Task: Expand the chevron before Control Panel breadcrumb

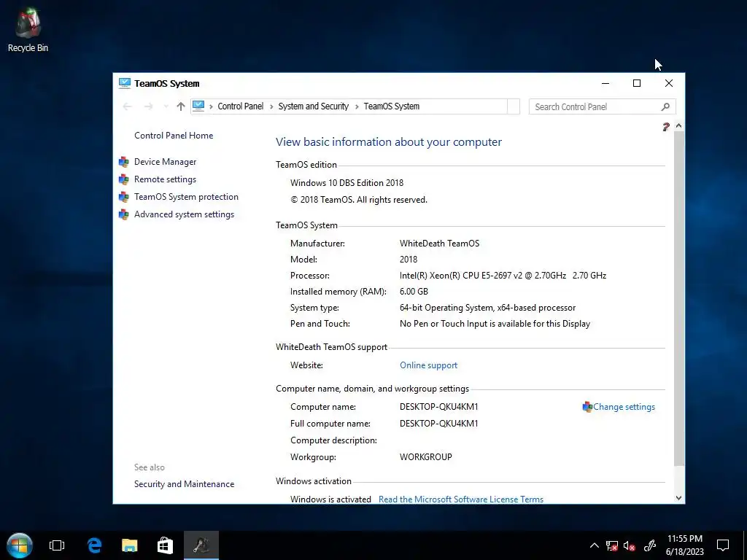Action: coord(211,106)
